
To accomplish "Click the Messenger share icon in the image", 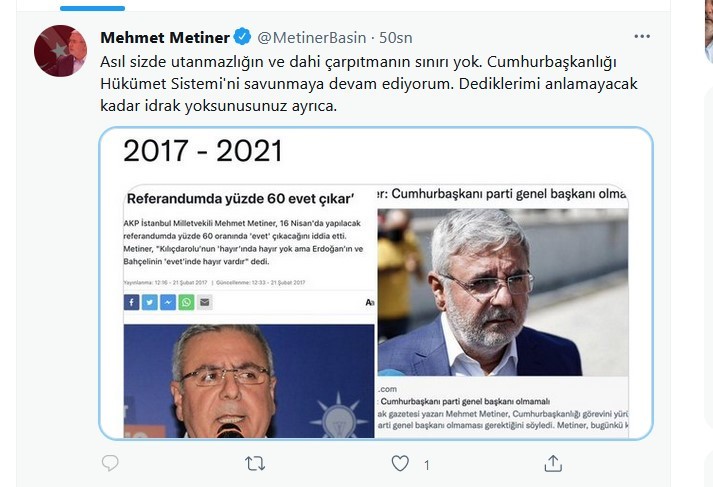I will coord(168,302).
